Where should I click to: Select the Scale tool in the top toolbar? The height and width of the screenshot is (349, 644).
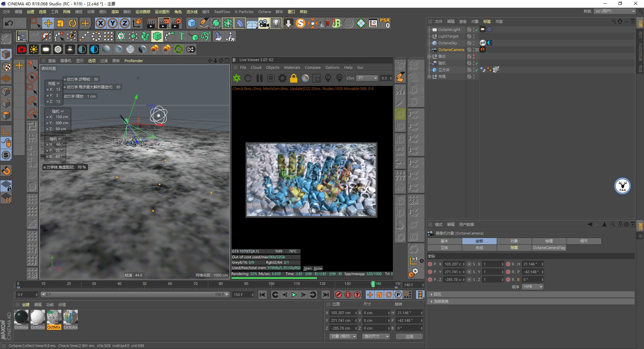[60, 23]
